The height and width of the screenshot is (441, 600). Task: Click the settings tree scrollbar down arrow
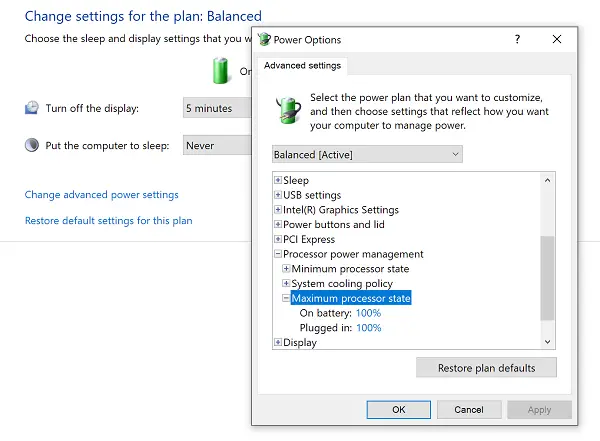(x=547, y=341)
